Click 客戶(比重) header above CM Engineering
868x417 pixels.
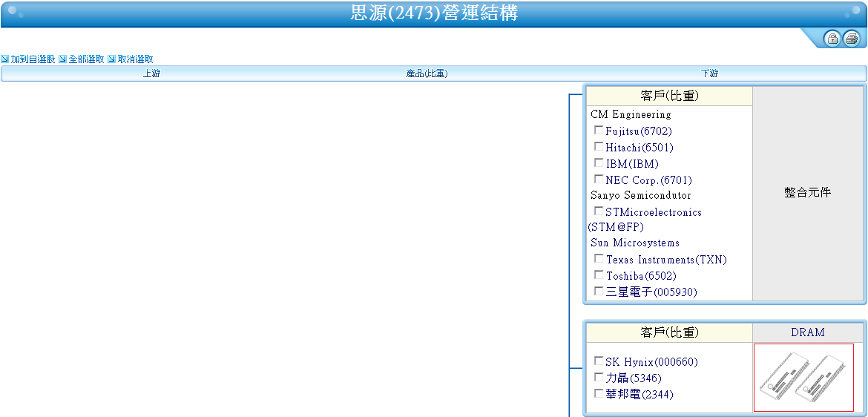(670, 96)
